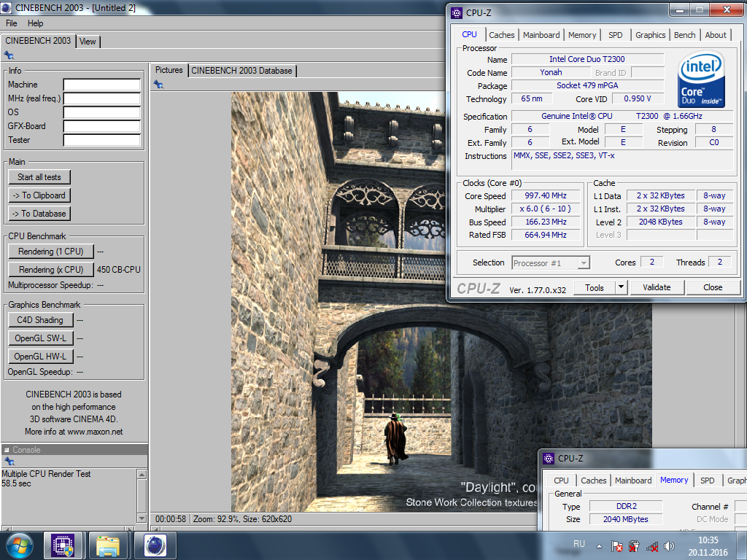Click the Tools button in CPU-Z

click(594, 287)
